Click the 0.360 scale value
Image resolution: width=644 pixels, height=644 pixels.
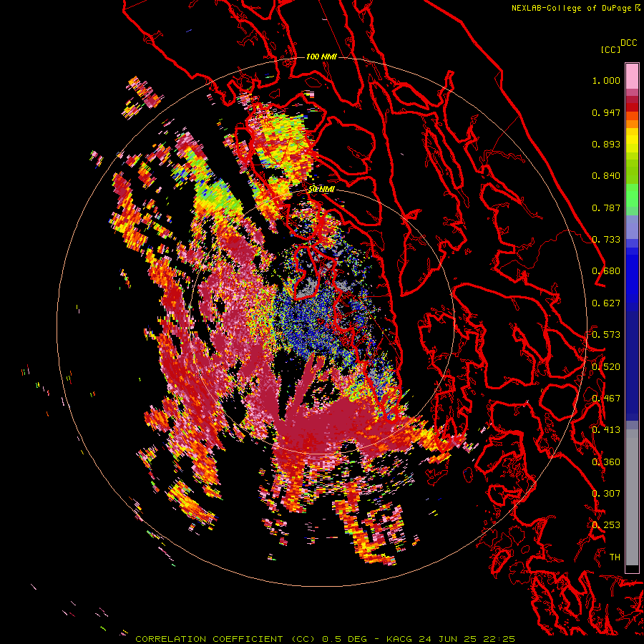point(606,462)
